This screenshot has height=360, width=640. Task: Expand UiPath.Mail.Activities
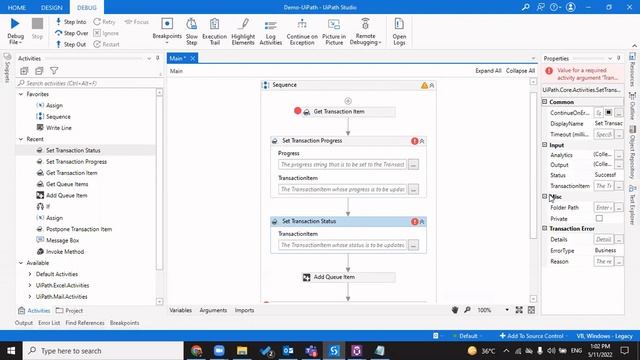pyautogui.click(x=30, y=297)
